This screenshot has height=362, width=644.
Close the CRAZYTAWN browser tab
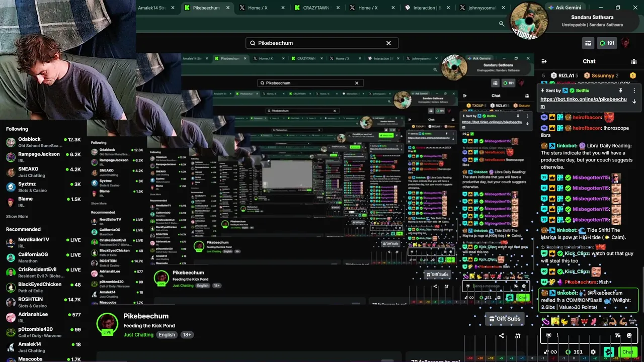pyautogui.click(x=338, y=8)
